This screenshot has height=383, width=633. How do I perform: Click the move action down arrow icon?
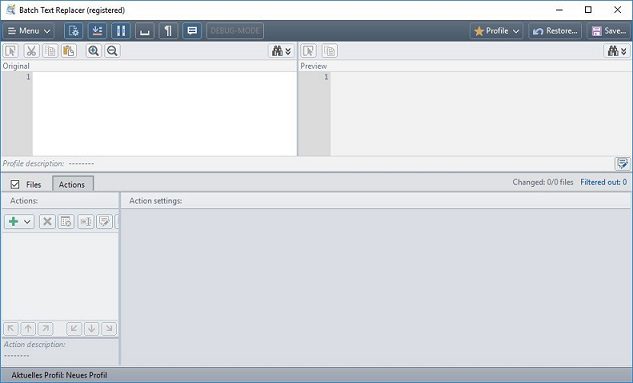[92, 329]
